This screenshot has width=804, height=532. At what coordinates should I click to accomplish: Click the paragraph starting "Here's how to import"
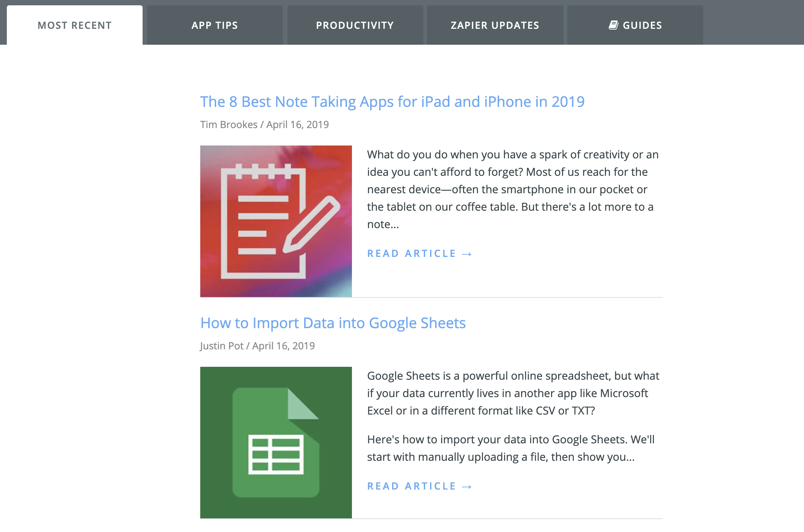pos(511,448)
